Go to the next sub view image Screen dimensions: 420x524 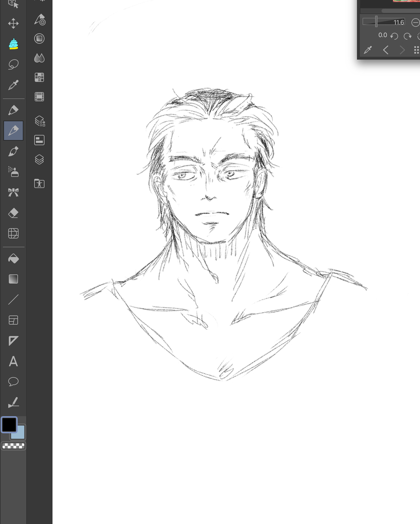402,50
